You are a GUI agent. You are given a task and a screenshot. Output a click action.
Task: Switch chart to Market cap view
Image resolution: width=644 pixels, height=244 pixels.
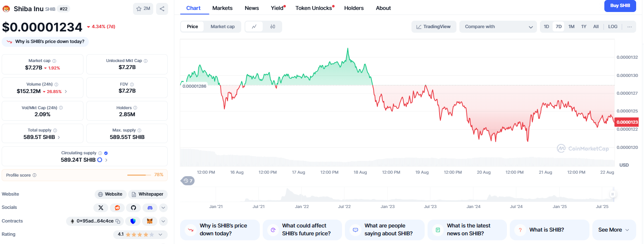pos(223,26)
